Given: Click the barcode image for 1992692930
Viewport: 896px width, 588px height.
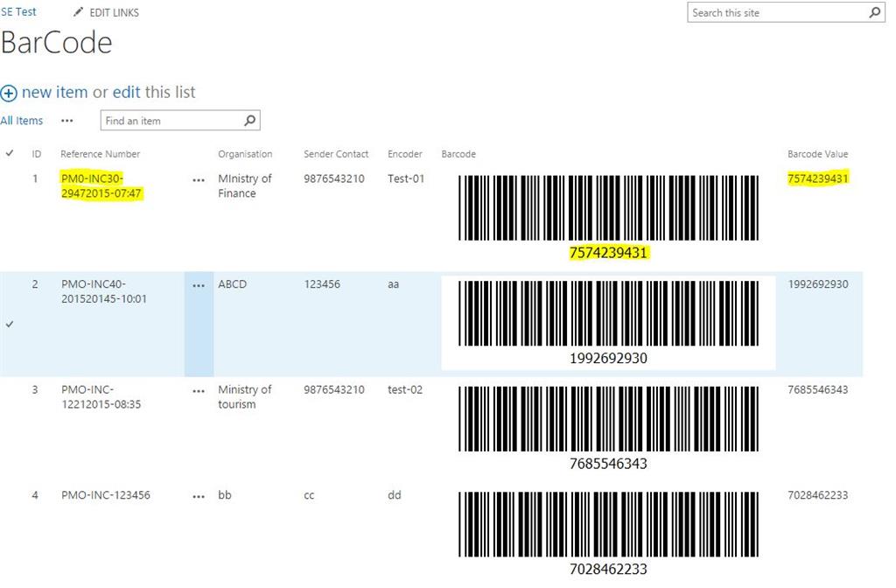Looking at the screenshot, I should coord(609,323).
